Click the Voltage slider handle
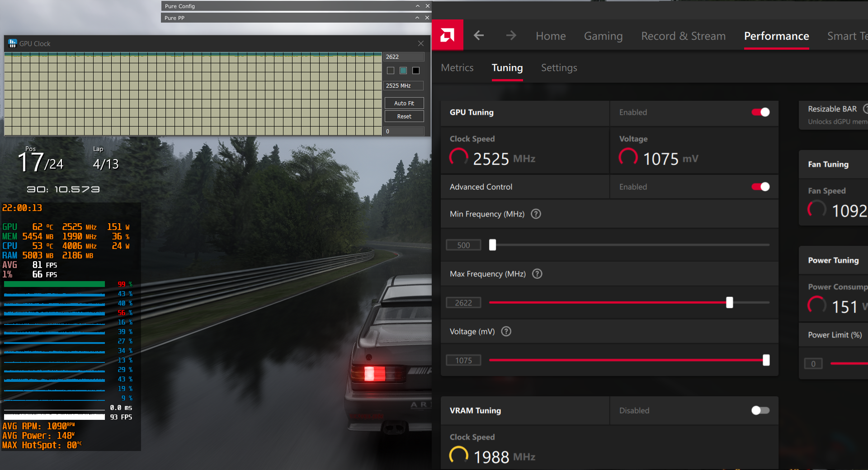This screenshot has width=868, height=470. tap(766, 360)
